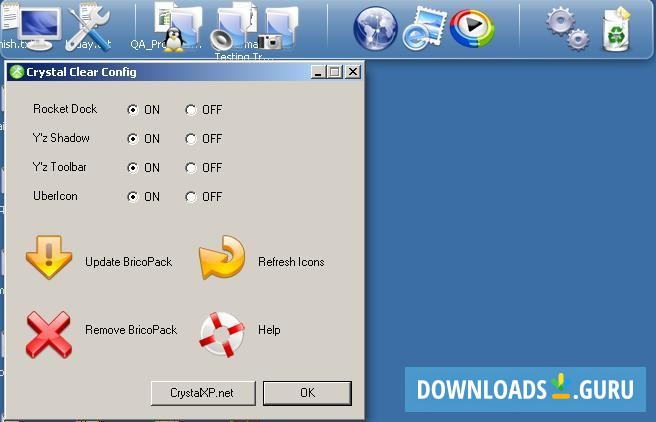
Task: Click the Remove BricoPack label
Action: coord(131,330)
